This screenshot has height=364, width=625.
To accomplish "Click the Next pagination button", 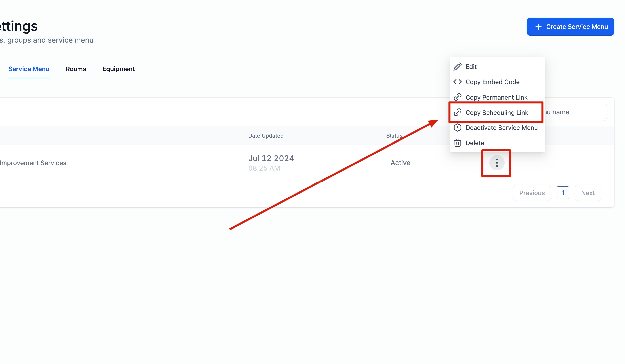I will click(588, 193).
